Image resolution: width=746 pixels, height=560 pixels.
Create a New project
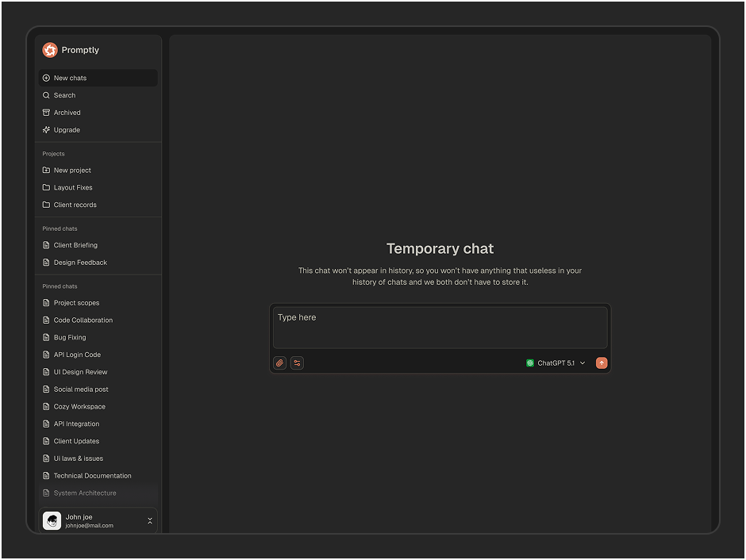pyautogui.click(x=98, y=171)
